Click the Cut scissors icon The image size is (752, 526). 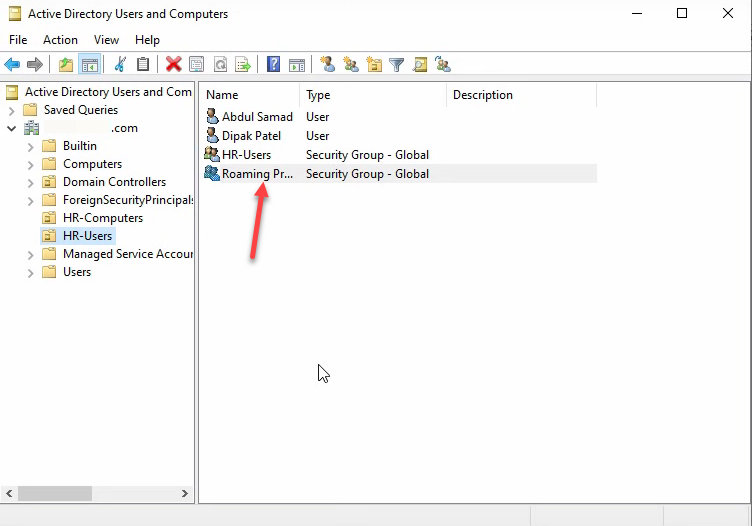pos(120,64)
